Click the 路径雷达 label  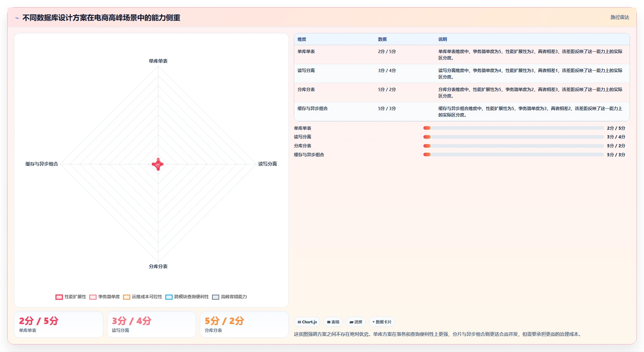[620, 17]
